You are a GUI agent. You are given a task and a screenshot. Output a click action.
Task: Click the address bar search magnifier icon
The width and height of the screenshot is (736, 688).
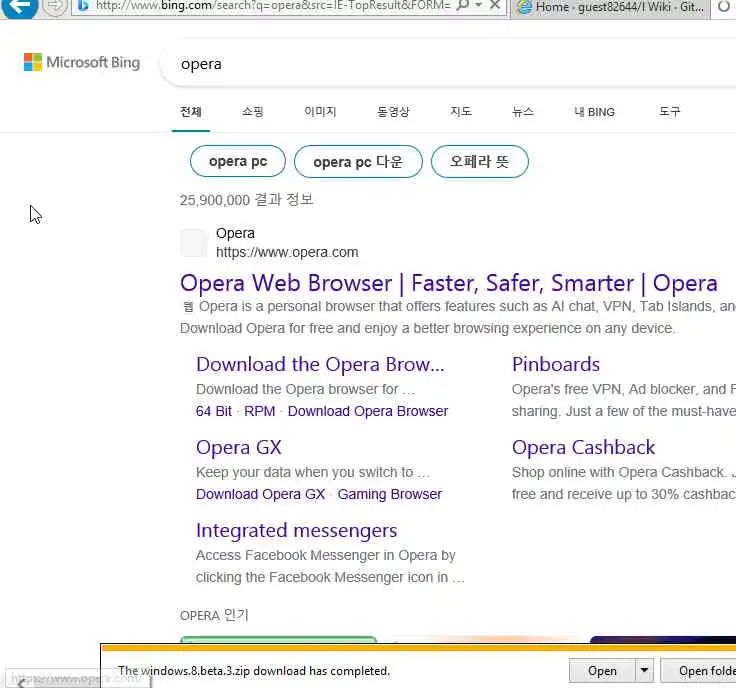[x=463, y=6]
